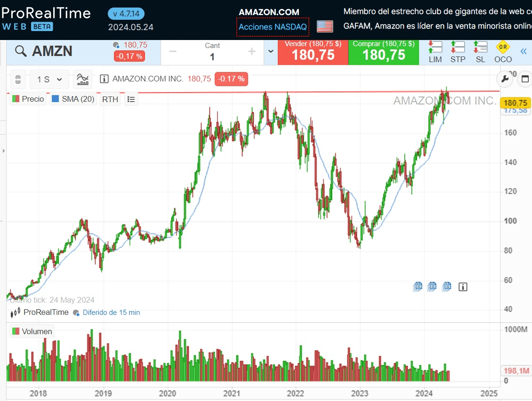This screenshot has width=532, height=401.
Task: Place a LIM limit order
Action: tap(435, 52)
